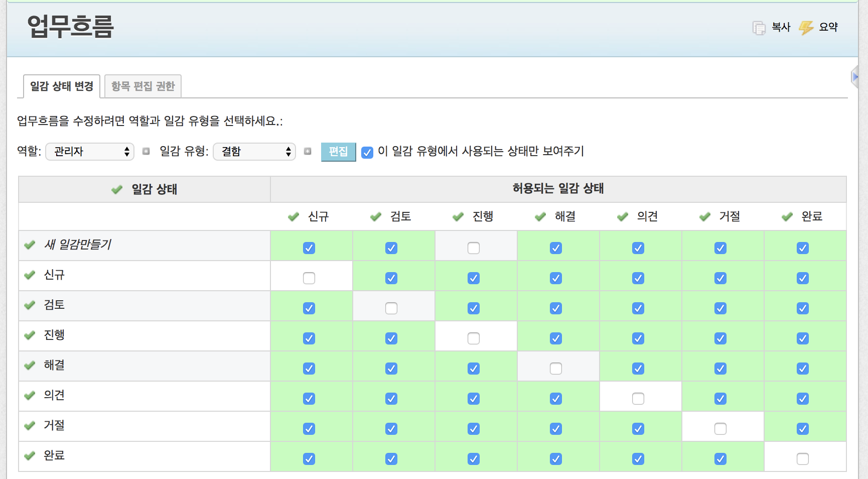The width and height of the screenshot is (868, 479).
Task: Select the 일감 상태 변경 tab
Action: click(62, 86)
